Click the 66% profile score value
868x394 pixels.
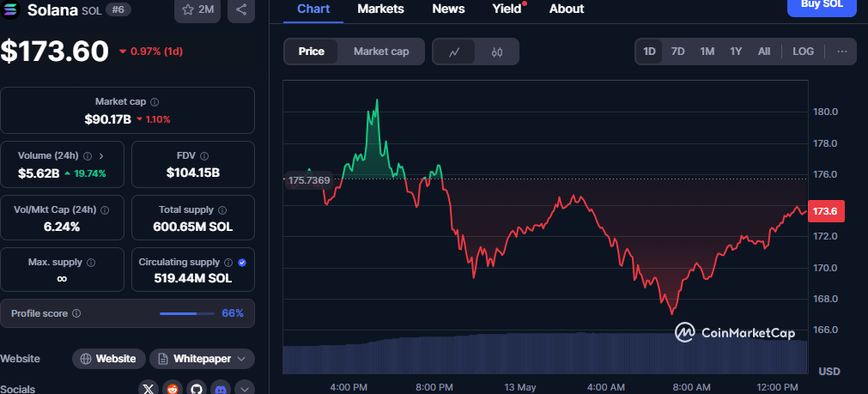pyautogui.click(x=233, y=313)
